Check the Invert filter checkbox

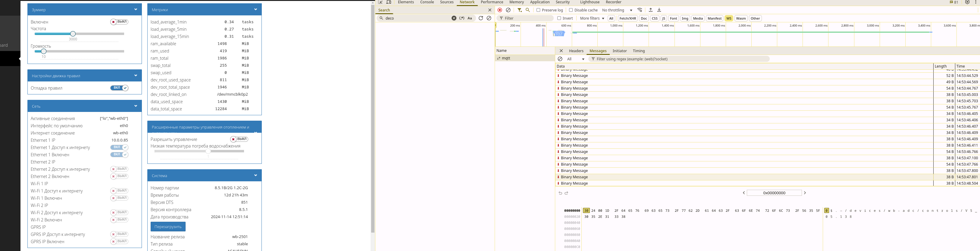pyautogui.click(x=559, y=18)
